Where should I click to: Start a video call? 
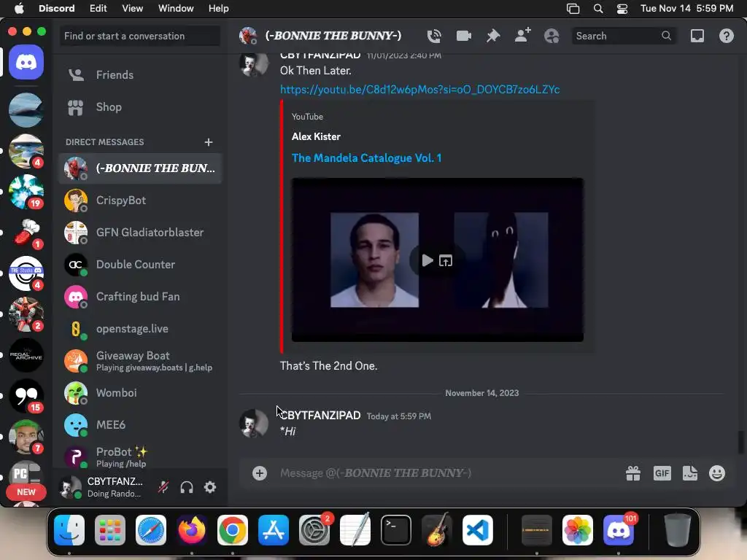pyautogui.click(x=463, y=36)
